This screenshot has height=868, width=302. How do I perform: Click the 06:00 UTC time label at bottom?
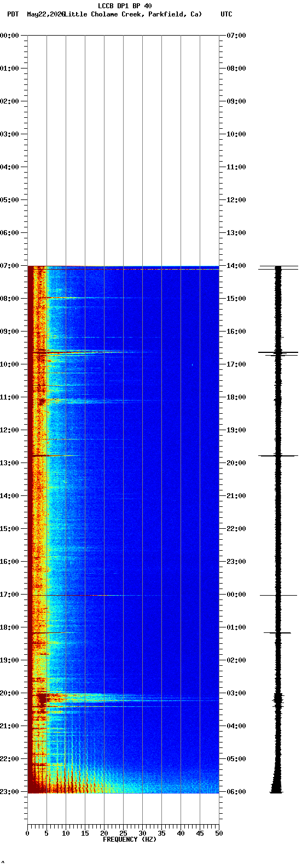(236, 792)
